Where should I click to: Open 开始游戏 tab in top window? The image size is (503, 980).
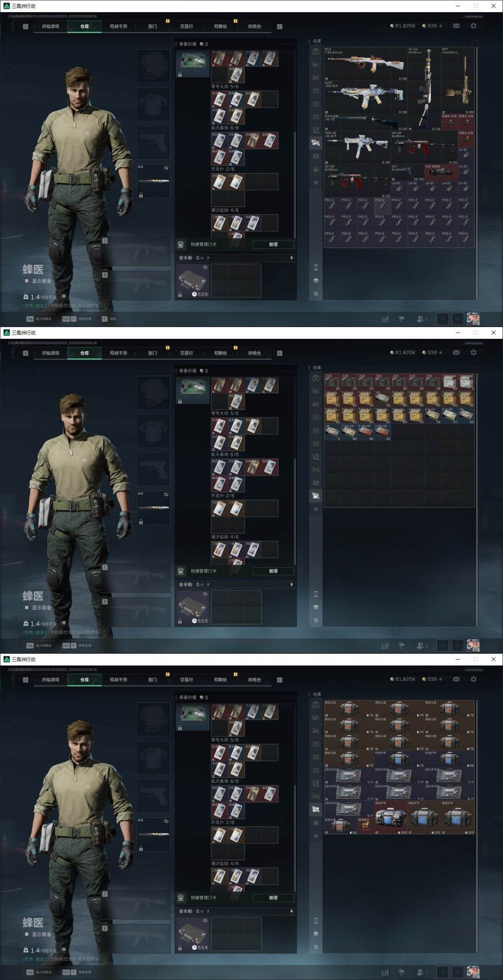[50, 26]
